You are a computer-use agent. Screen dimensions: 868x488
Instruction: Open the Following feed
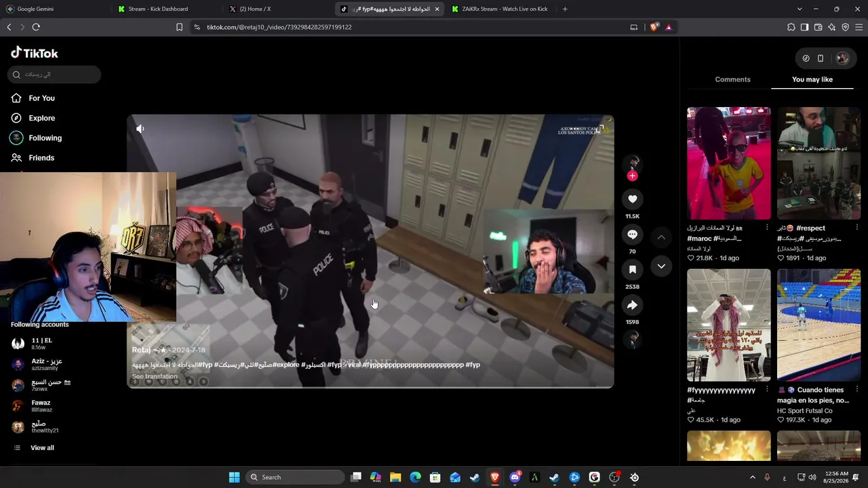tap(36, 138)
